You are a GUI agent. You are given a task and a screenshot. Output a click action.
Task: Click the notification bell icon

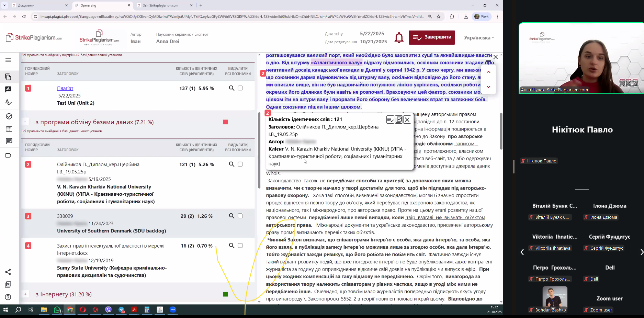[399, 38]
